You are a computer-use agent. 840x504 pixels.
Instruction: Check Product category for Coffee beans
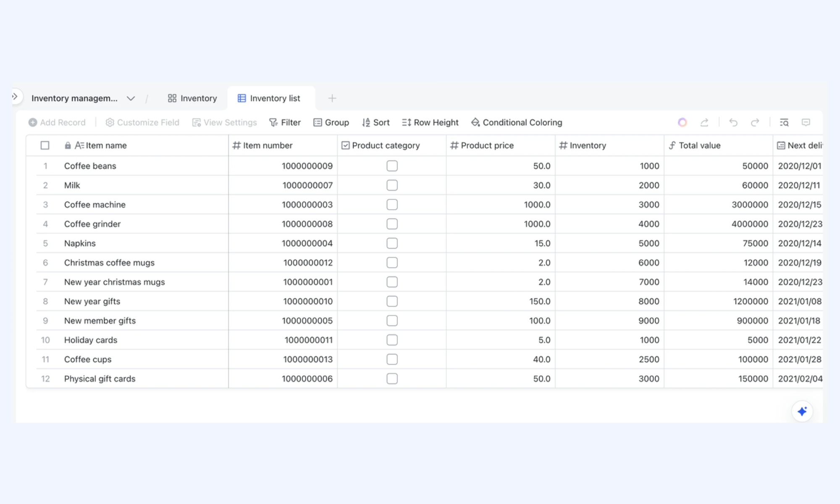(392, 166)
